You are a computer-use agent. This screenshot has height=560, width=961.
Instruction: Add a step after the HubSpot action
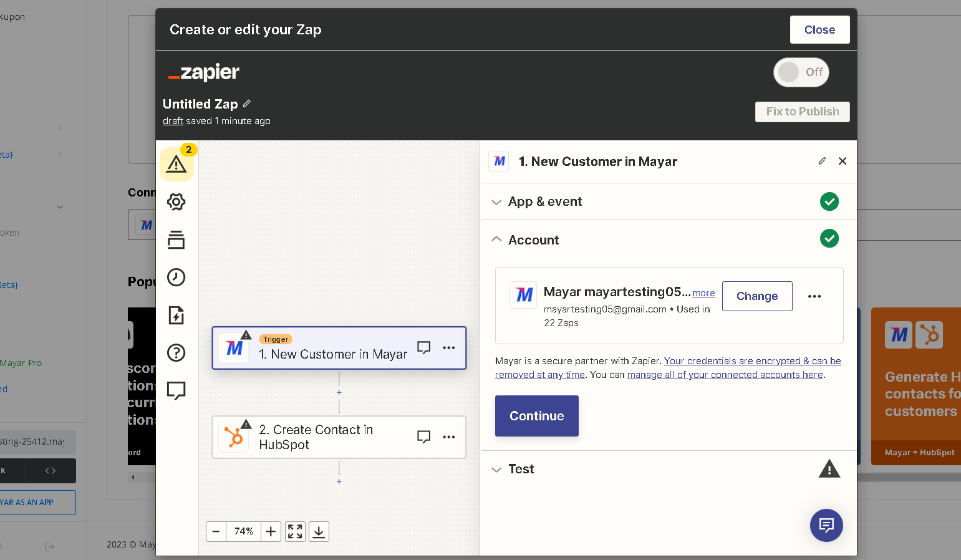pos(339,481)
